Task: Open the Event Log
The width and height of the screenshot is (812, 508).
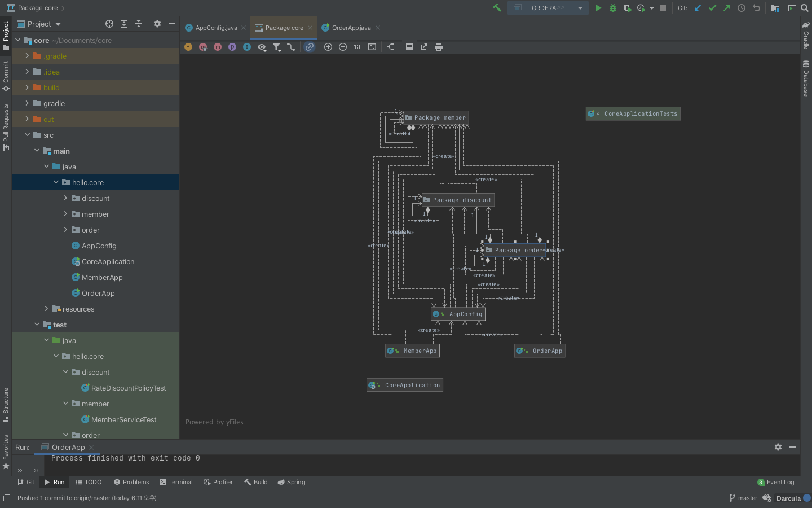Action: pyautogui.click(x=776, y=482)
